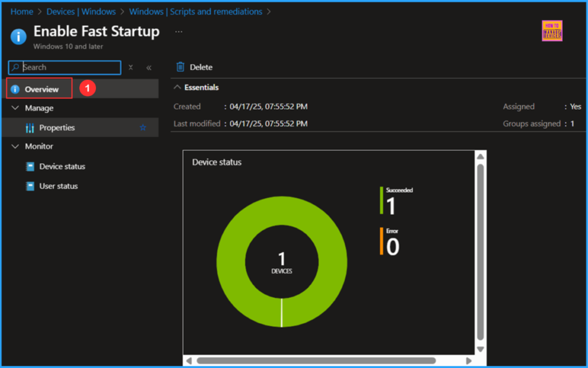
Task: Click the horizontal scrollbar right arrow
Action: (469, 361)
